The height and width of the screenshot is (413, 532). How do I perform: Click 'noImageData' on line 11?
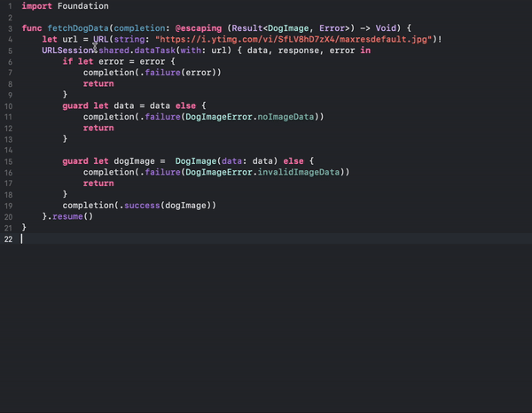coord(286,117)
